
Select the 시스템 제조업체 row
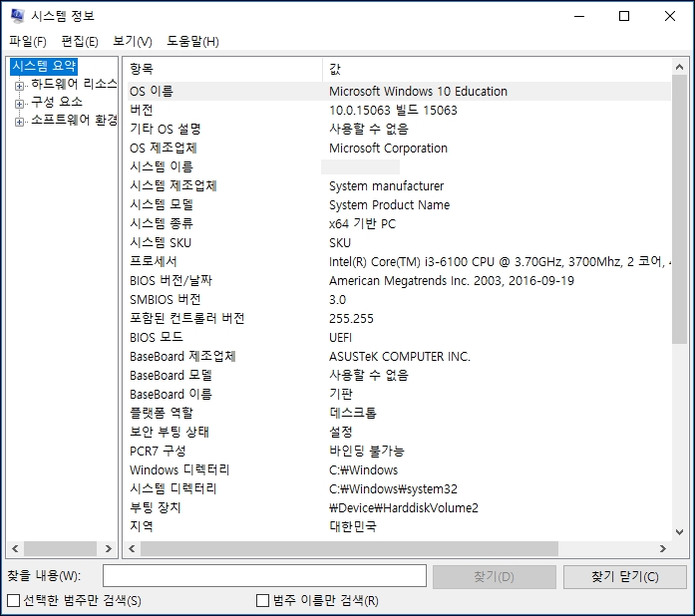click(x=399, y=186)
